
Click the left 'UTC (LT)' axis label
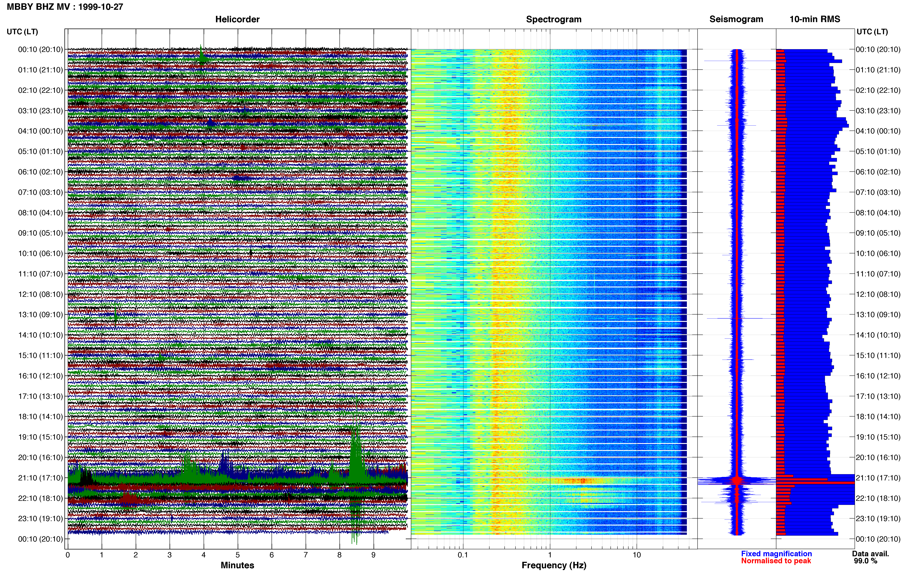coord(22,32)
